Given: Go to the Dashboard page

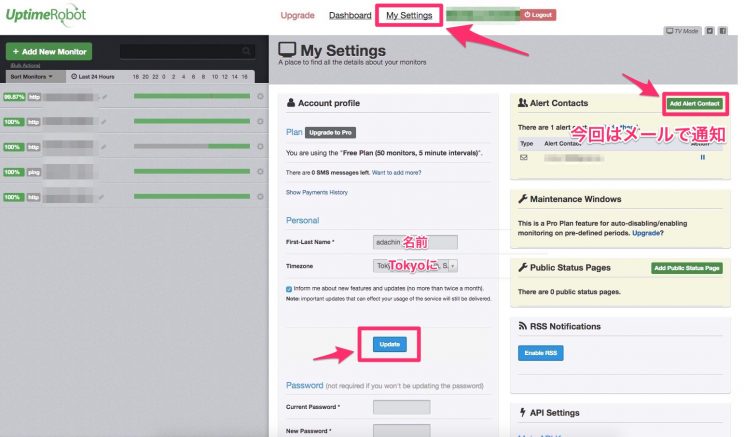Looking at the screenshot, I should (350, 15).
